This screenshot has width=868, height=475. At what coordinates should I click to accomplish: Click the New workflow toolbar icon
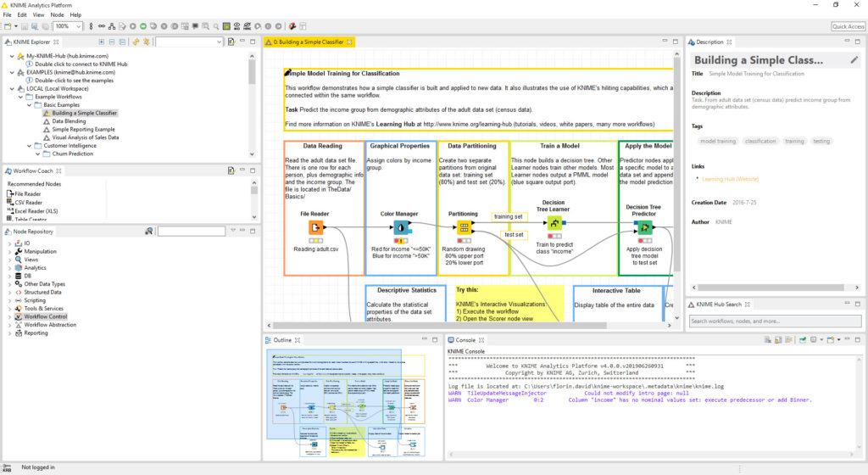point(8,26)
